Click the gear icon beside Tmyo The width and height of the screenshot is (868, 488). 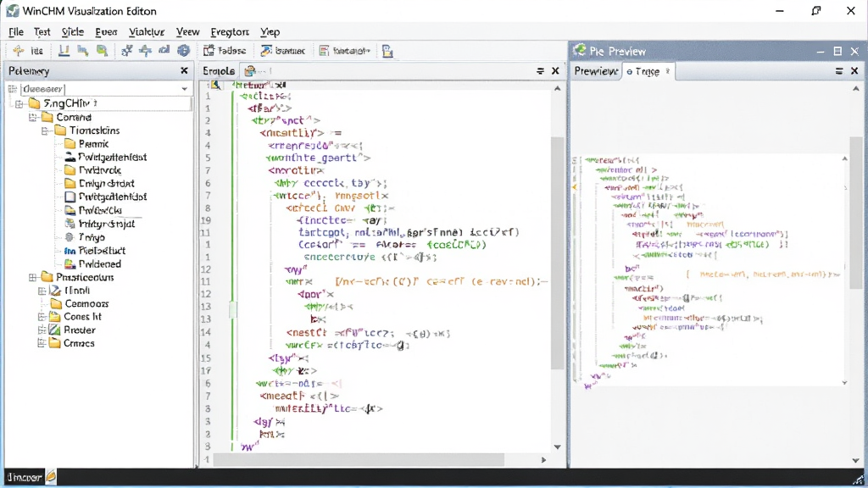(70, 237)
